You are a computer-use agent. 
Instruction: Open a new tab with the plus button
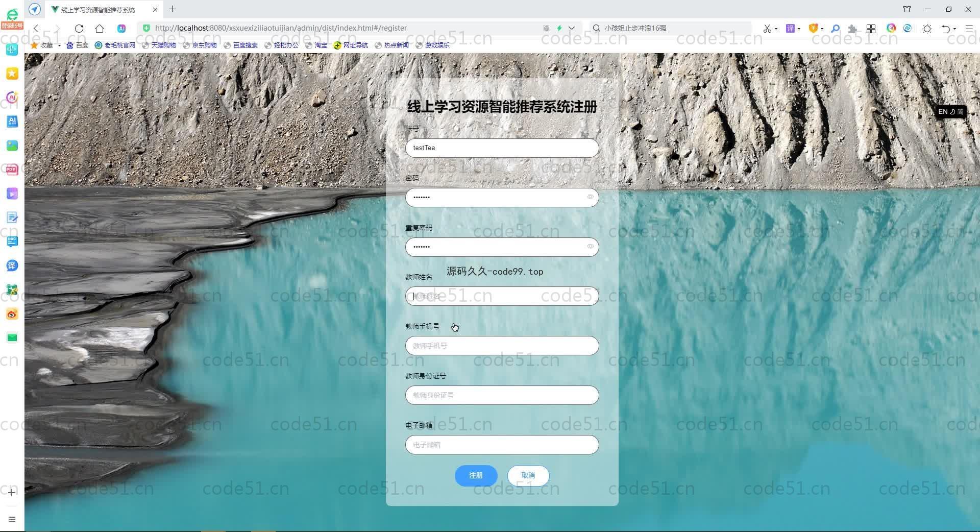pos(173,9)
